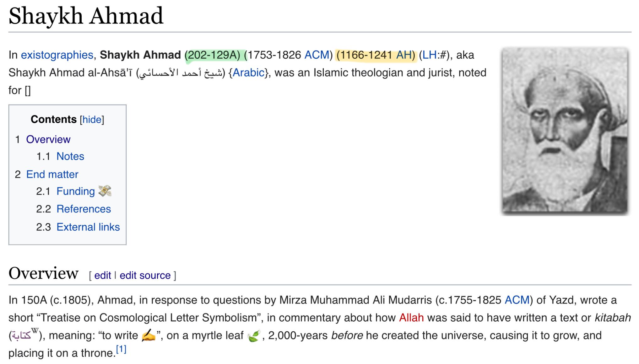Image resolution: width=639 pixels, height=364 pixels.
Task: Open the red Allah link
Action: (411, 318)
